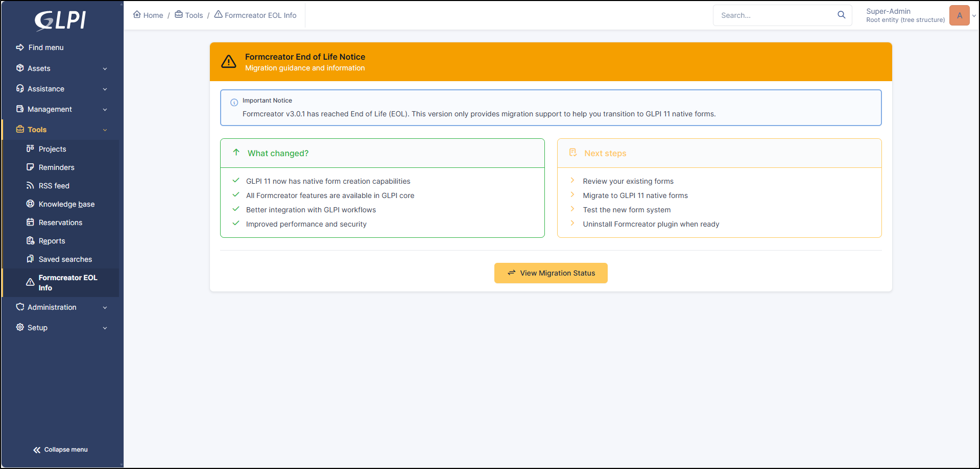
Task: Focus the Search input field
Action: 774,15
